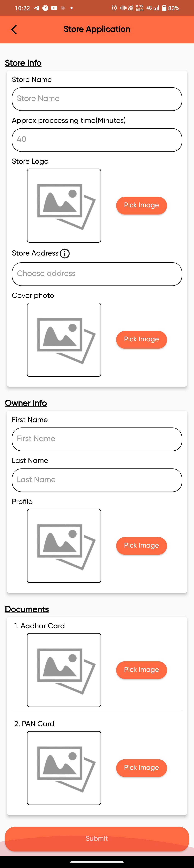This screenshot has height=868, width=194.
Task: Pick Image for Store Logo
Action: click(x=141, y=205)
